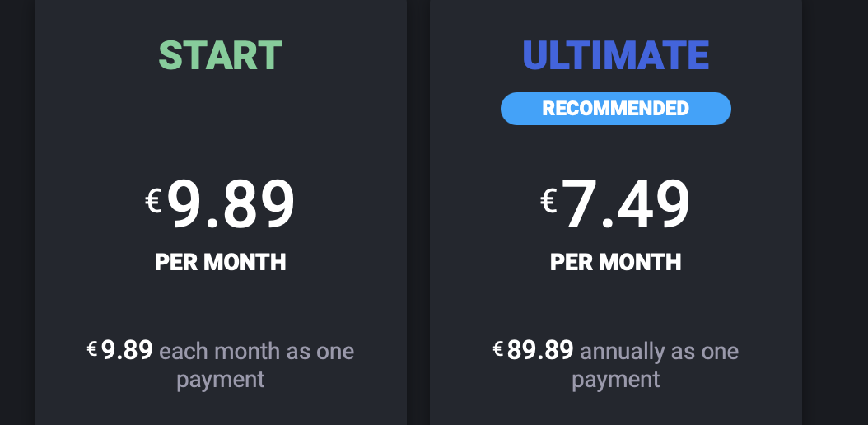Viewport: 868px width, 425px height.
Task: Click the large euro symbol beside 9.89
Action: pos(153,201)
